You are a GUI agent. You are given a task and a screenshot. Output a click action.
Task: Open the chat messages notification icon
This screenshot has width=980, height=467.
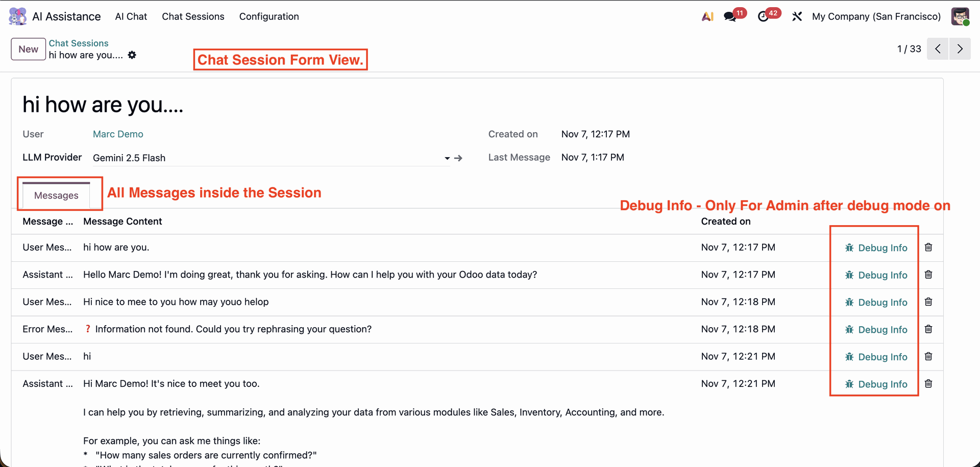point(730,16)
